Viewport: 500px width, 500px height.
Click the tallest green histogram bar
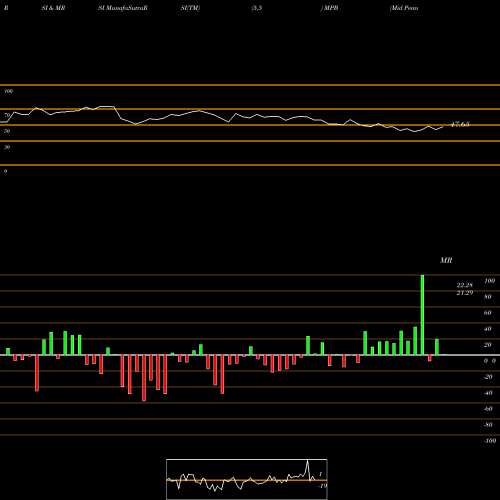click(x=422, y=315)
